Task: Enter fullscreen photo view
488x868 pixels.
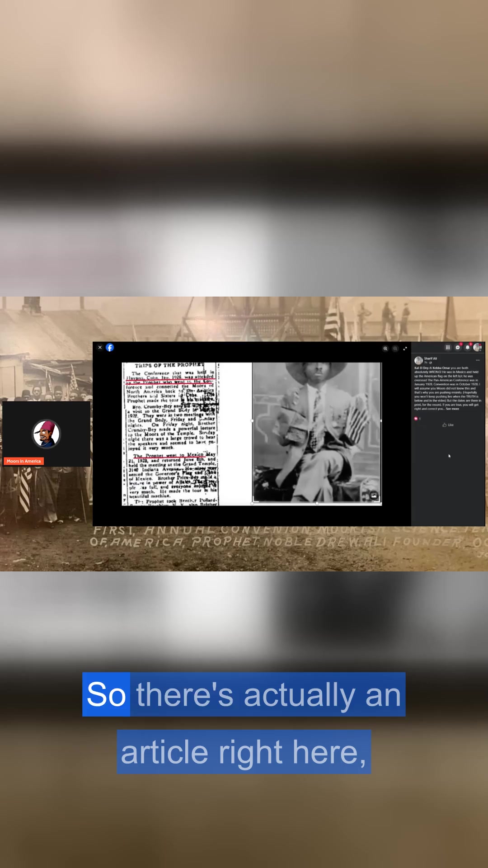Action: (x=405, y=349)
